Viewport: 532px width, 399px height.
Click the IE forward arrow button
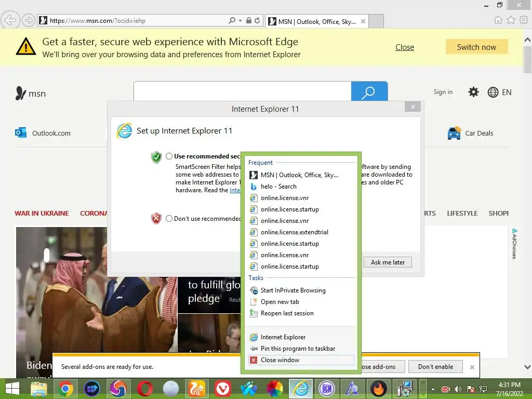click(x=29, y=20)
